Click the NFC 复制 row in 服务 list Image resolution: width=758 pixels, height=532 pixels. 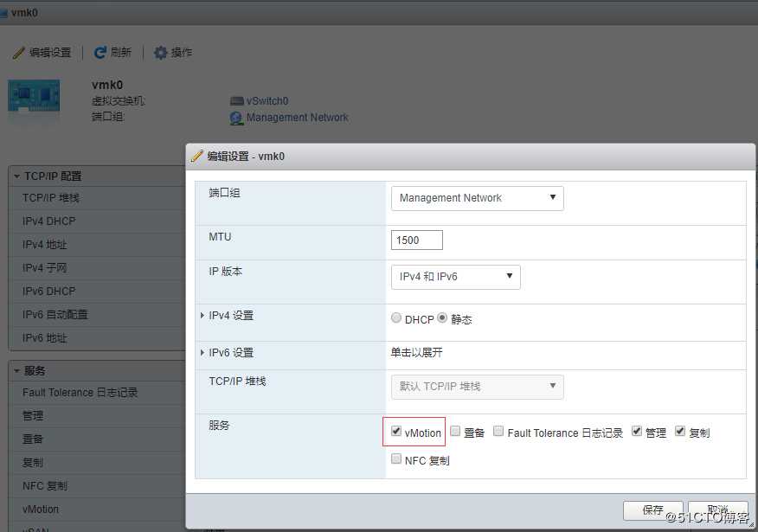pos(97,485)
